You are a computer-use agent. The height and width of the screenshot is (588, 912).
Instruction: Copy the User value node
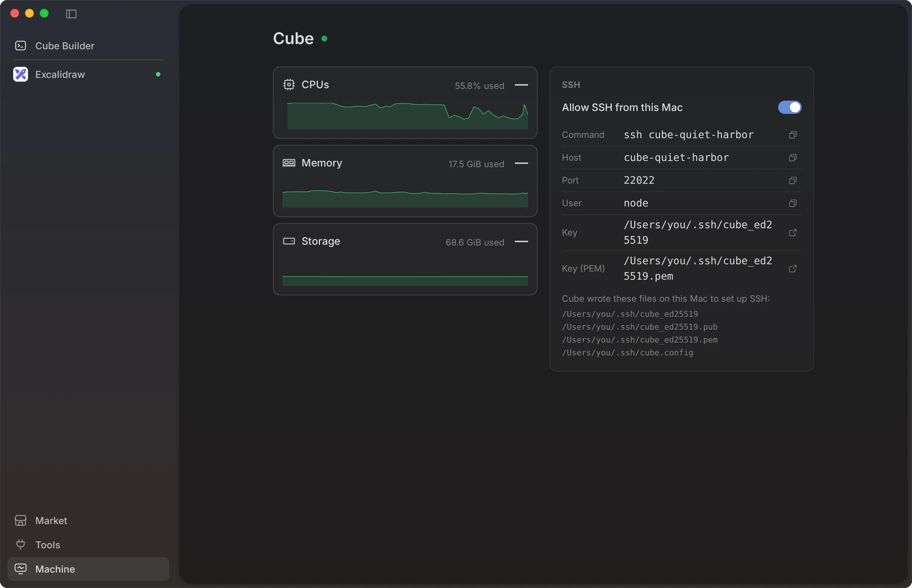(x=793, y=203)
